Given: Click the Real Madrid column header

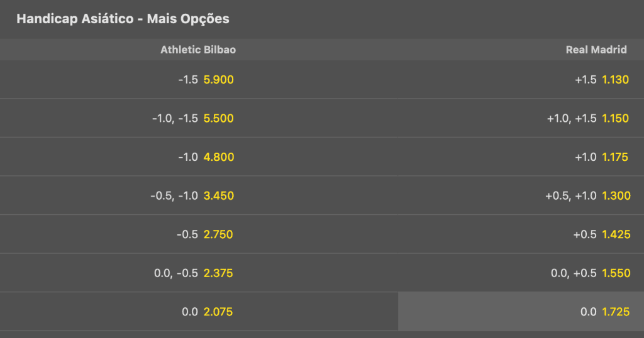Looking at the screenshot, I should click(x=596, y=50).
